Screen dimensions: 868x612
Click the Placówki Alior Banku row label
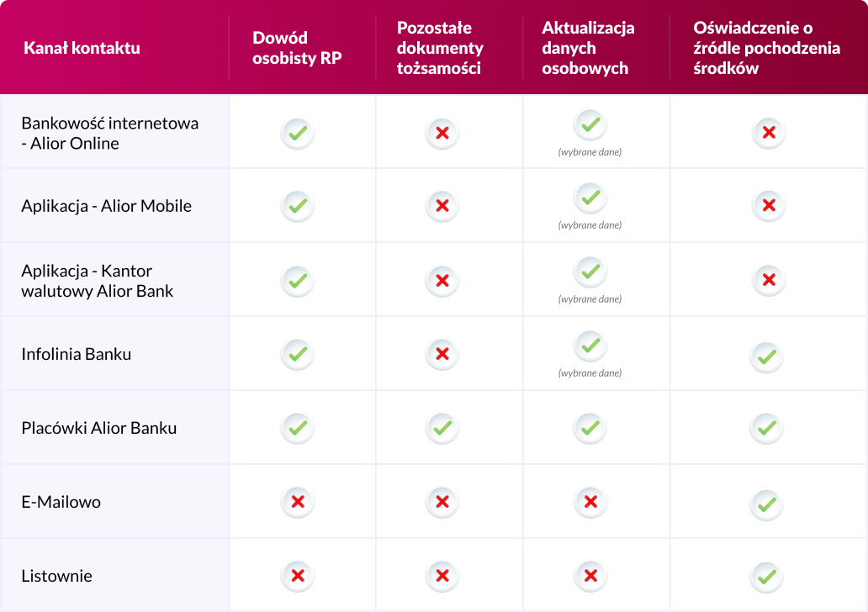click(99, 428)
